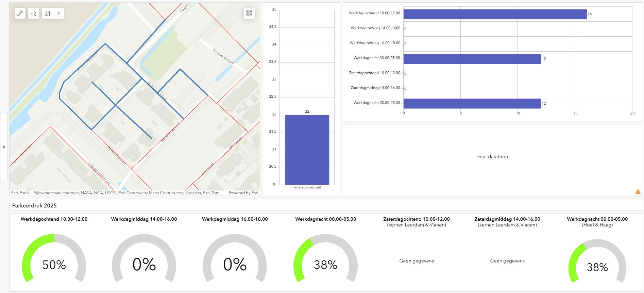This screenshot has width=644, height=293.
Task: Click the Esri map attribution text
Action: pyautogui.click(x=117, y=193)
